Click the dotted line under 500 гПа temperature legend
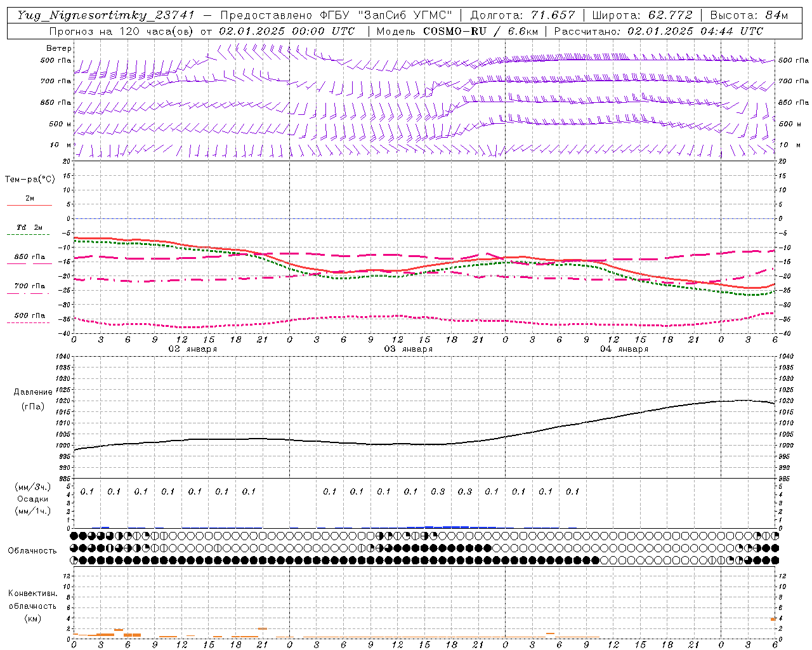This screenshot has height=650, width=812. tap(28, 322)
